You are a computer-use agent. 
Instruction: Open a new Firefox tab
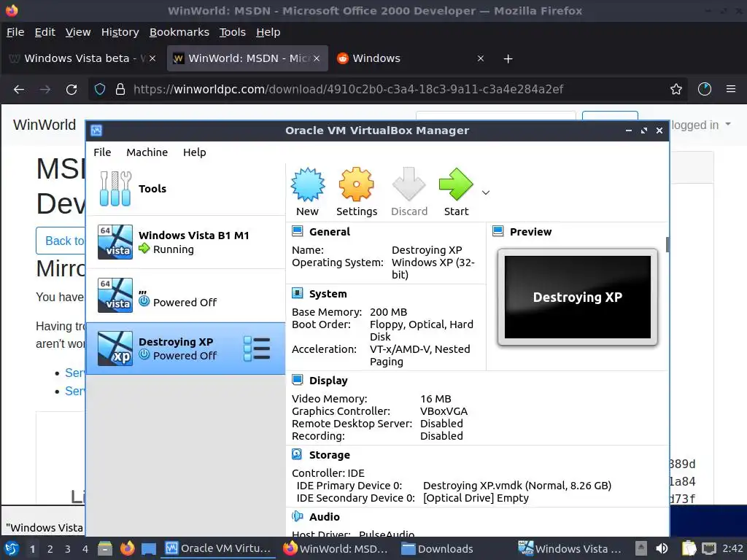click(508, 58)
